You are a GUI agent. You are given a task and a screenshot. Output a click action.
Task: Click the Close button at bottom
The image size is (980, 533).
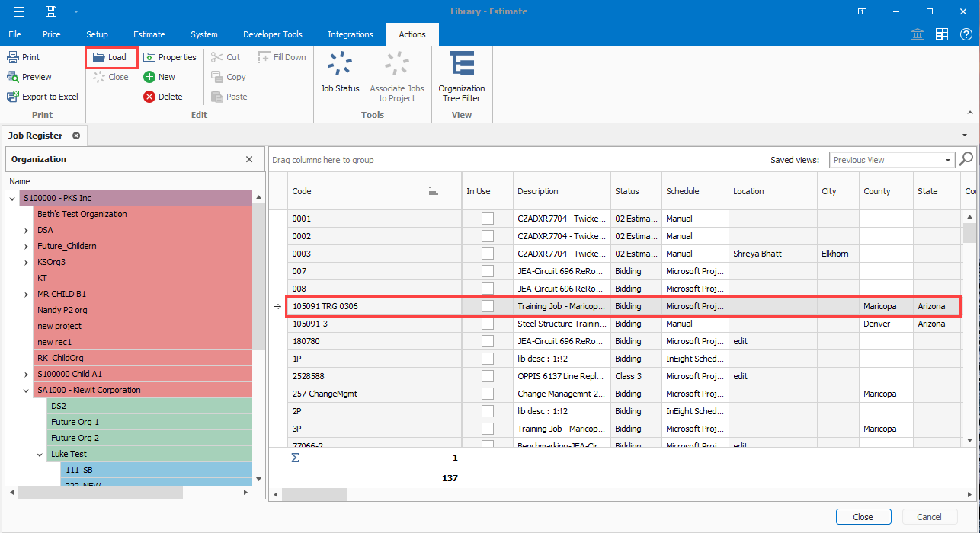point(863,517)
